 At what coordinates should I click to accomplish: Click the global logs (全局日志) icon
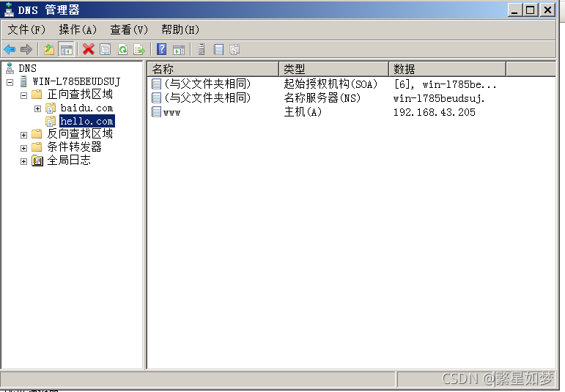click(37, 160)
